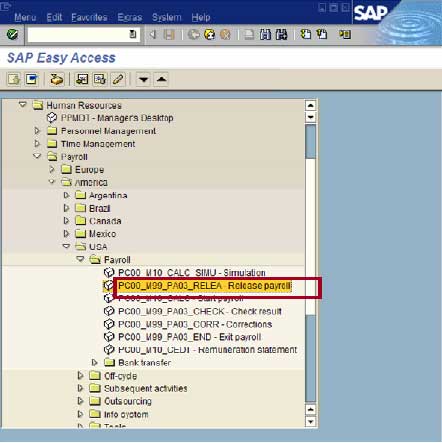Select the Payroll folder under USA
The width and height of the screenshot is (442, 443).
point(117,260)
